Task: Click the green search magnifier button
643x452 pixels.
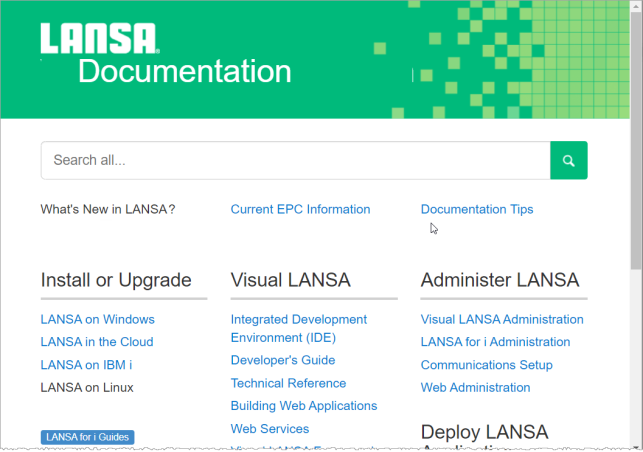Action: [568, 160]
